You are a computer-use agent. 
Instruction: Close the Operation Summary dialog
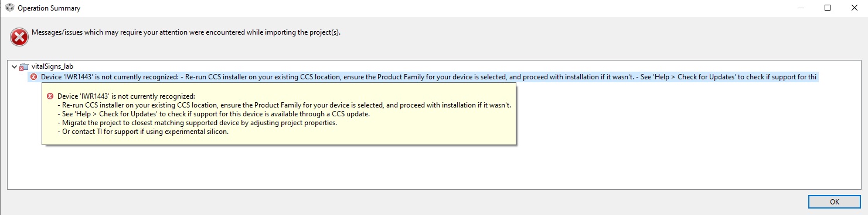coord(854,8)
